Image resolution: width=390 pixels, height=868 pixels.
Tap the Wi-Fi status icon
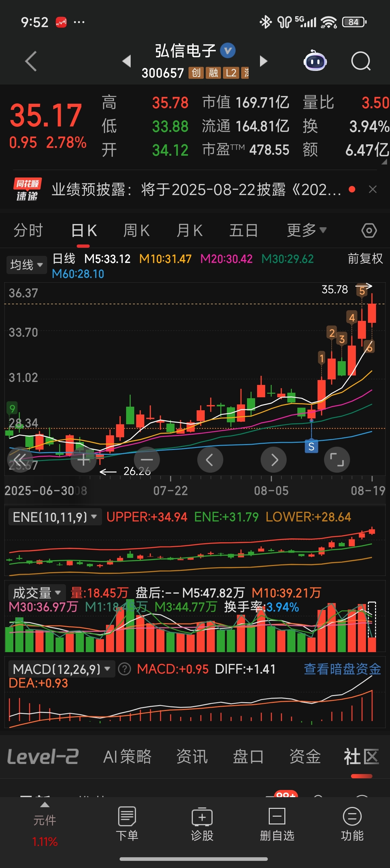pos(328,22)
